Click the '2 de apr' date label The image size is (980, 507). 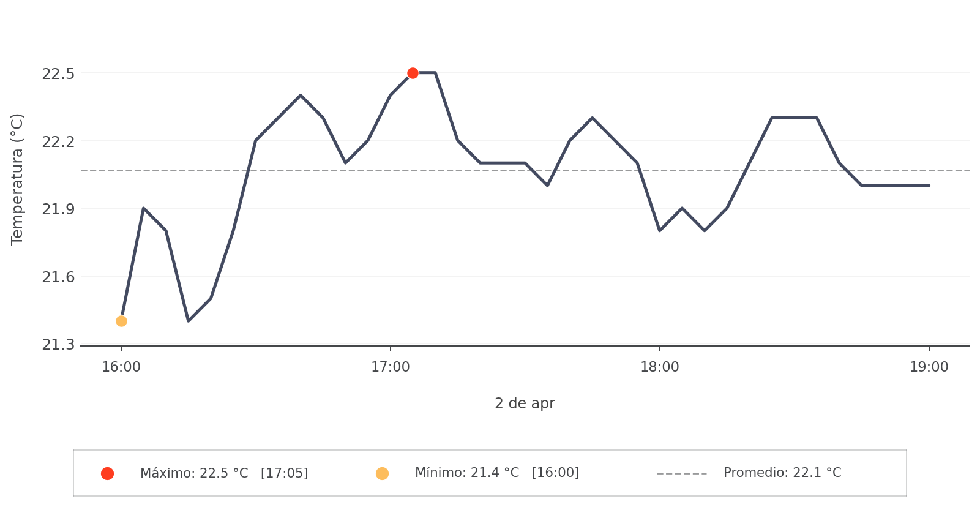(x=525, y=404)
